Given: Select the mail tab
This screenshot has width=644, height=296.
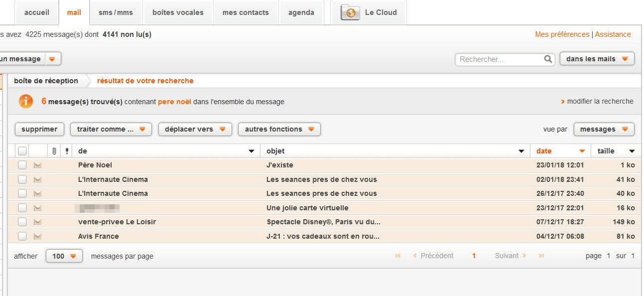Looking at the screenshot, I should (74, 12).
